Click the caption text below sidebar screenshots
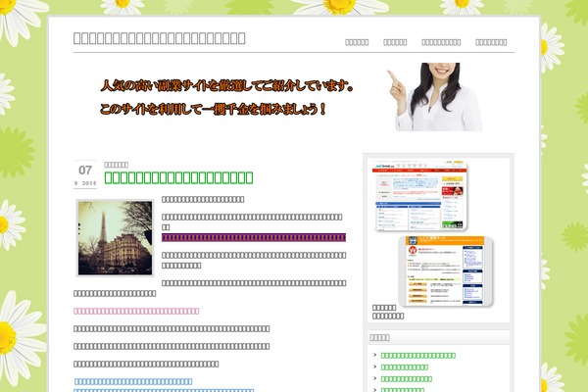The width and height of the screenshot is (588, 392). click(388, 312)
